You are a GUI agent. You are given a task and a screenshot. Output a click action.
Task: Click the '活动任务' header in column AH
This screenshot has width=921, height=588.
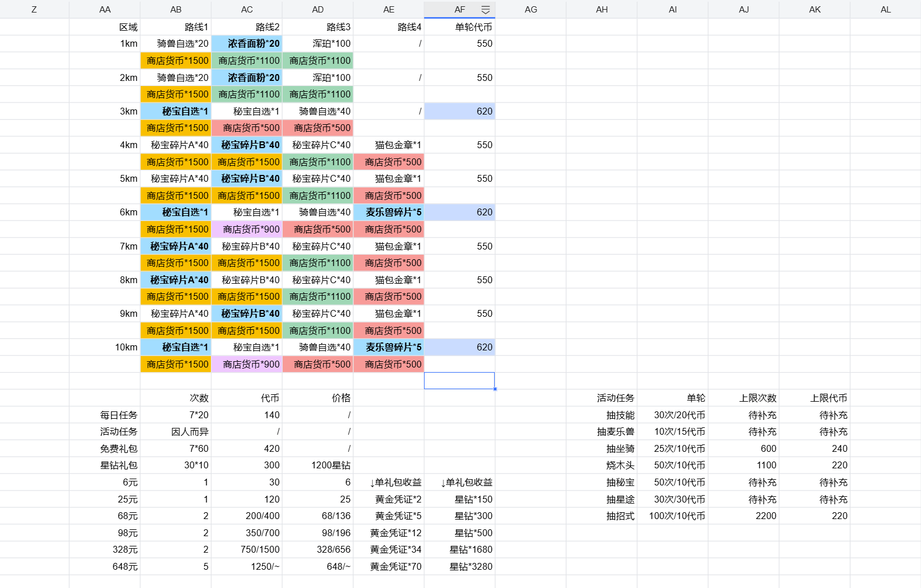coord(602,398)
